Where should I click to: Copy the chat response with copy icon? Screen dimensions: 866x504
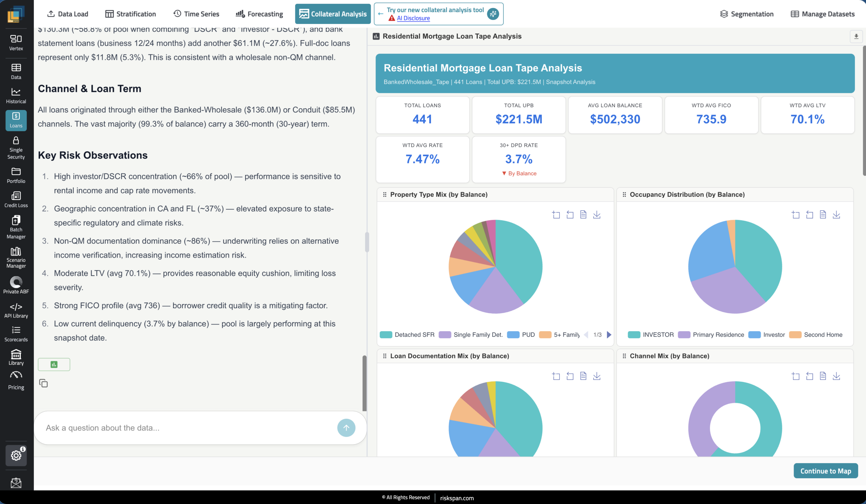click(43, 383)
